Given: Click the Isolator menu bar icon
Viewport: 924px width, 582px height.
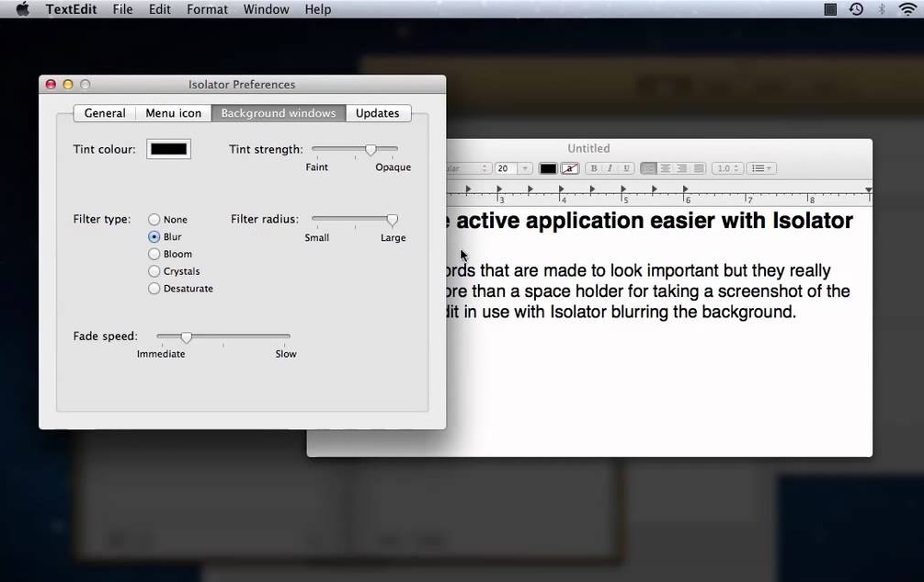Looking at the screenshot, I should coord(830,9).
